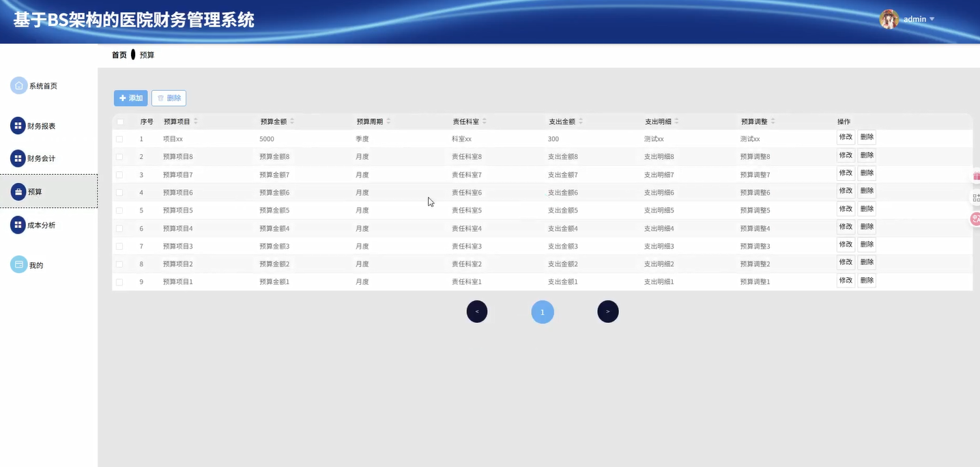Image resolution: width=980 pixels, height=467 pixels.
Task: Sort by 预算项目 column arrows
Action: pos(196,121)
